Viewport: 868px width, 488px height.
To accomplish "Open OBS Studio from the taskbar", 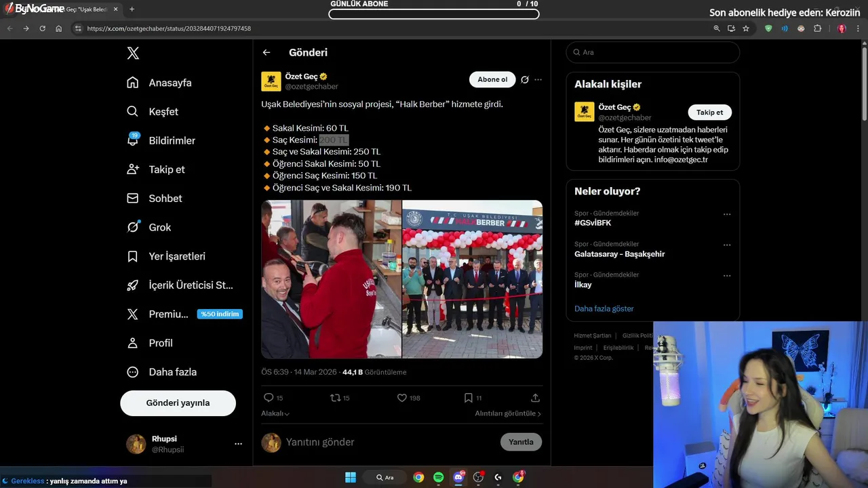I will point(478,477).
